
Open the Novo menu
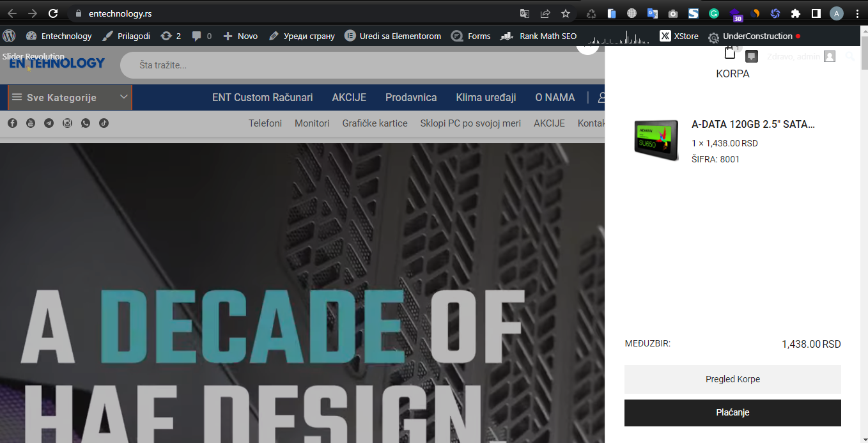pyautogui.click(x=240, y=36)
